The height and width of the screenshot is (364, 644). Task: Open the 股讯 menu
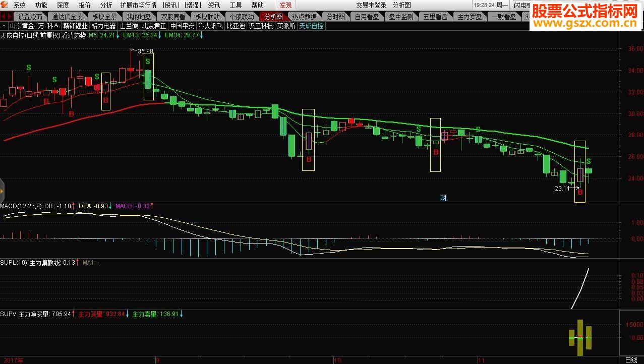171,5
